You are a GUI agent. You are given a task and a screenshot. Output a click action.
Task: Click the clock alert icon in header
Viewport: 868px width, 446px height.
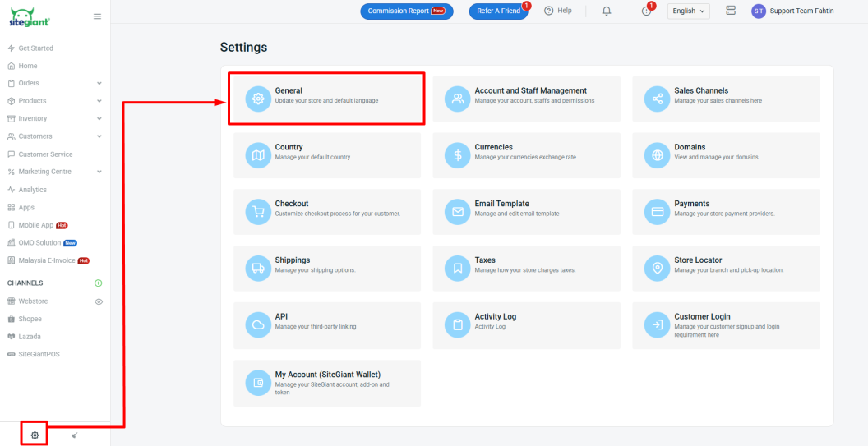tap(646, 11)
